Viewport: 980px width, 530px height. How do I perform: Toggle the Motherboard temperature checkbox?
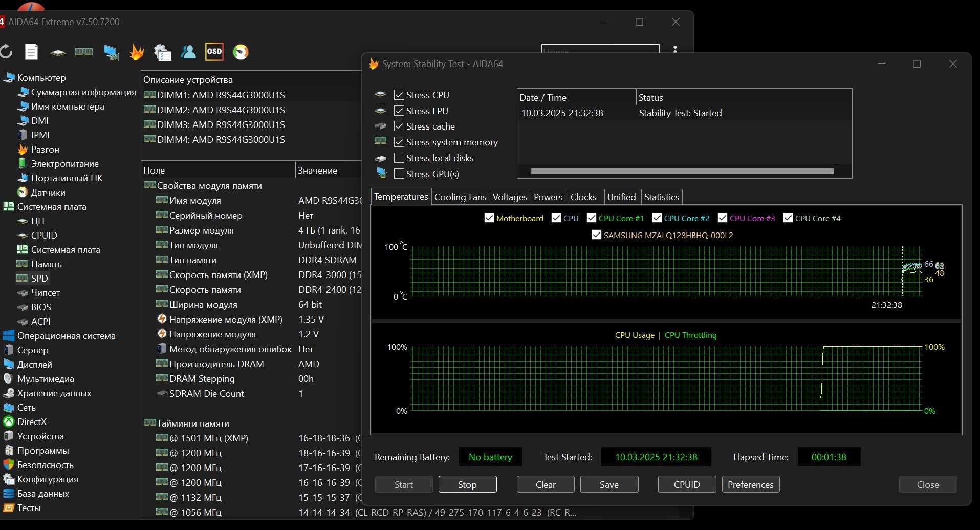tap(489, 218)
